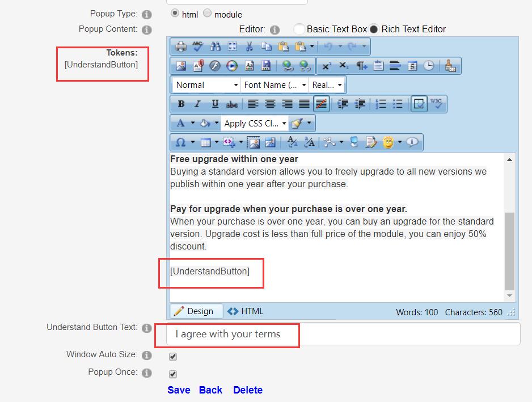The image size is (532, 402).
Task: Open the Apply CSS Class dropdown
Action: coord(255,123)
